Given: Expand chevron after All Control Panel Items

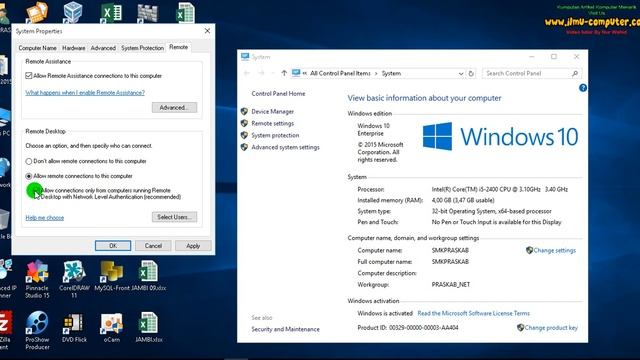Looking at the screenshot, I should [376, 73].
